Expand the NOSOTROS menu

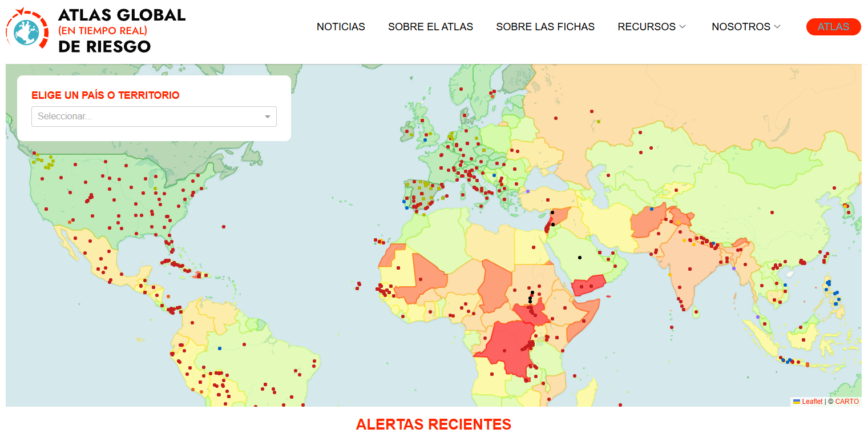[746, 27]
